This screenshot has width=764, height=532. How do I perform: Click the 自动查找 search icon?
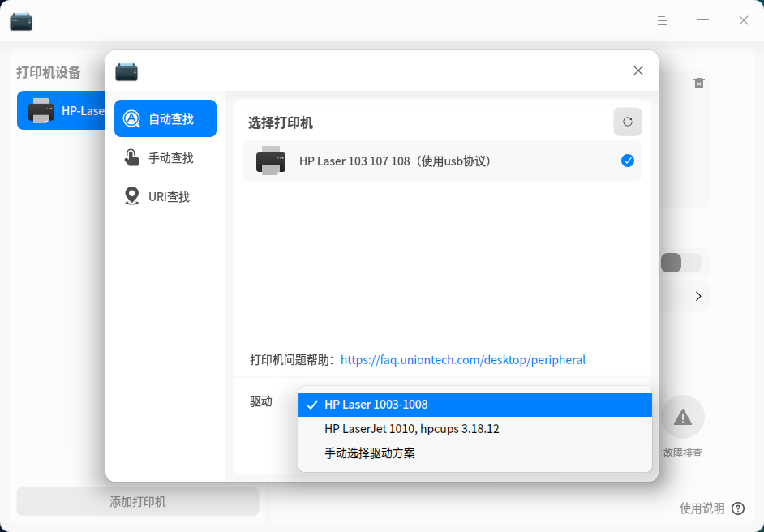pos(131,118)
